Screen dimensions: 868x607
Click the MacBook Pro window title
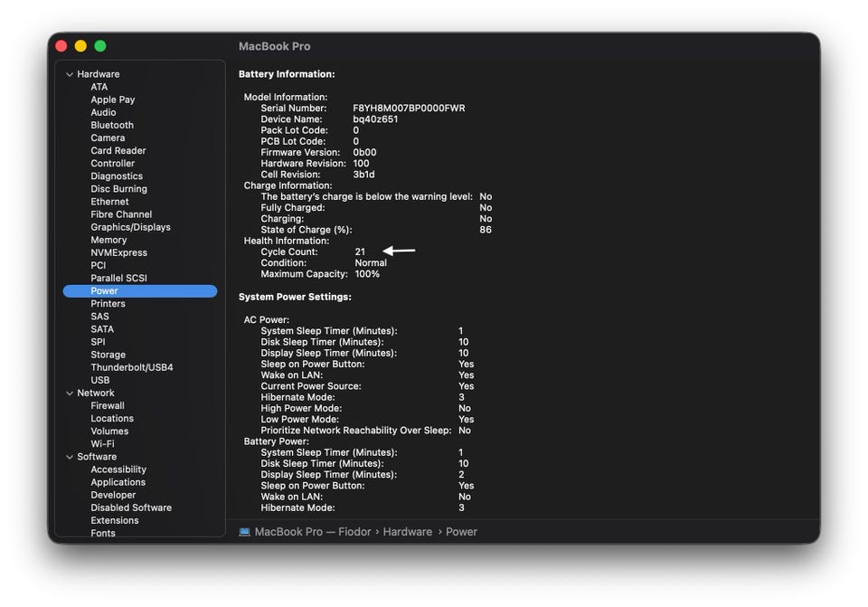click(x=275, y=46)
